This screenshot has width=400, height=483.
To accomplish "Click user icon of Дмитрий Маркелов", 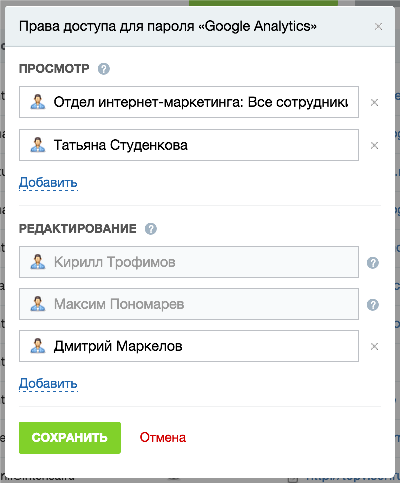I will [x=38, y=346].
